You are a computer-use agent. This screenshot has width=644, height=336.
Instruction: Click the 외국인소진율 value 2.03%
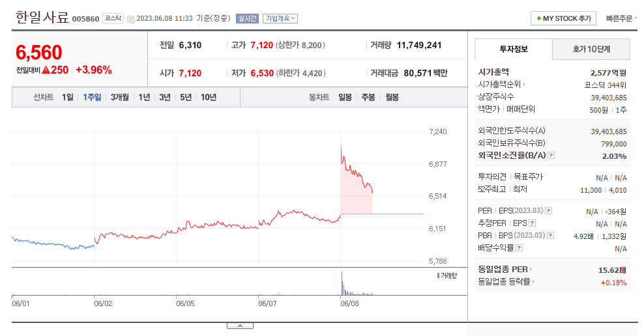click(614, 156)
